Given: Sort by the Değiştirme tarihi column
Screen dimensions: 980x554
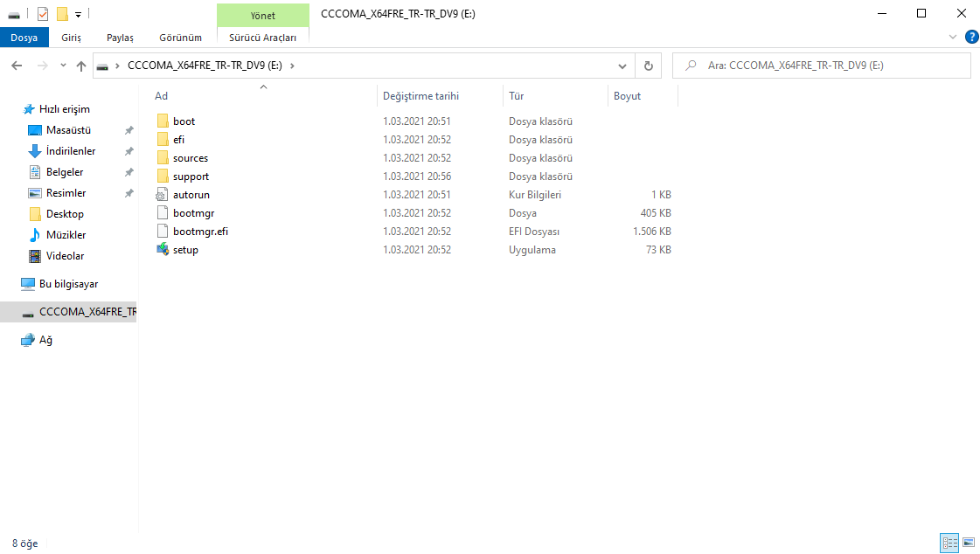Looking at the screenshot, I should 420,96.
